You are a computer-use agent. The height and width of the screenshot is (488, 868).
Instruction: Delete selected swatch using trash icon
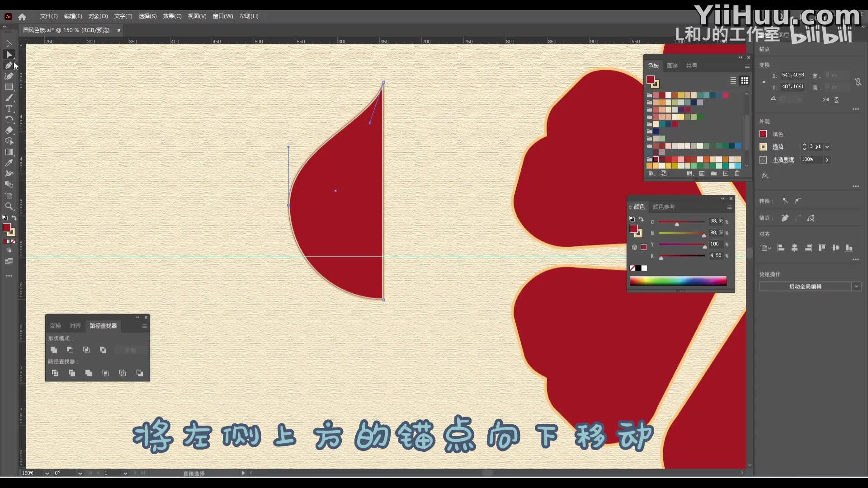point(738,174)
